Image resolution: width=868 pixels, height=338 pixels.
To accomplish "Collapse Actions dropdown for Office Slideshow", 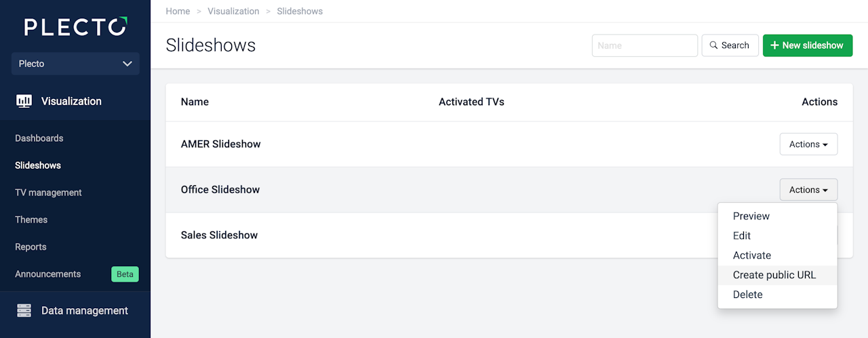I will pos(808,190).
